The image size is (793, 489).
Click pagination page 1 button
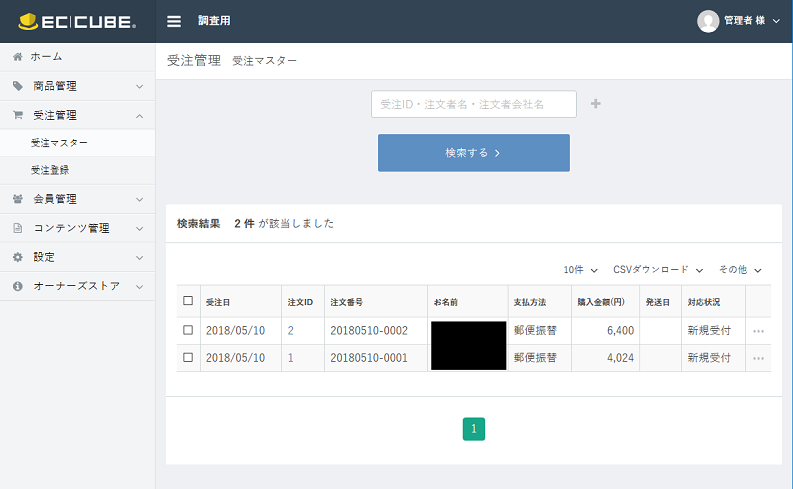[x=474, y=429]
